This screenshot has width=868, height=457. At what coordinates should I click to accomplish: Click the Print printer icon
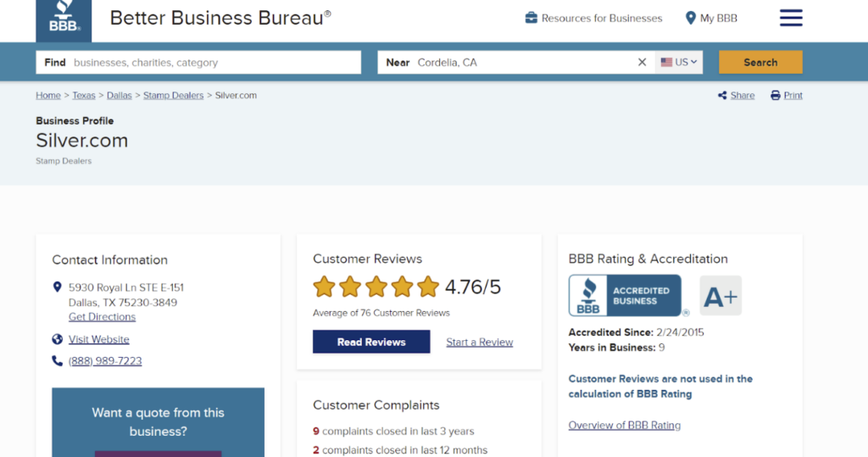776,95
